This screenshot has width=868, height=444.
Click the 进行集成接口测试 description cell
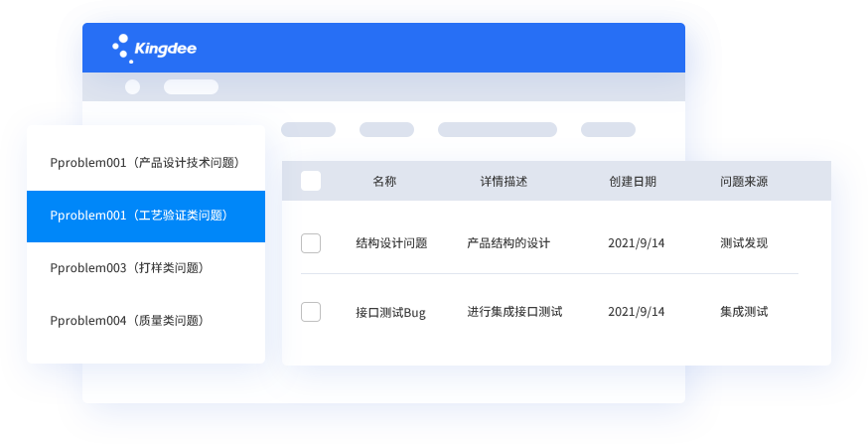tap(514, 312)
